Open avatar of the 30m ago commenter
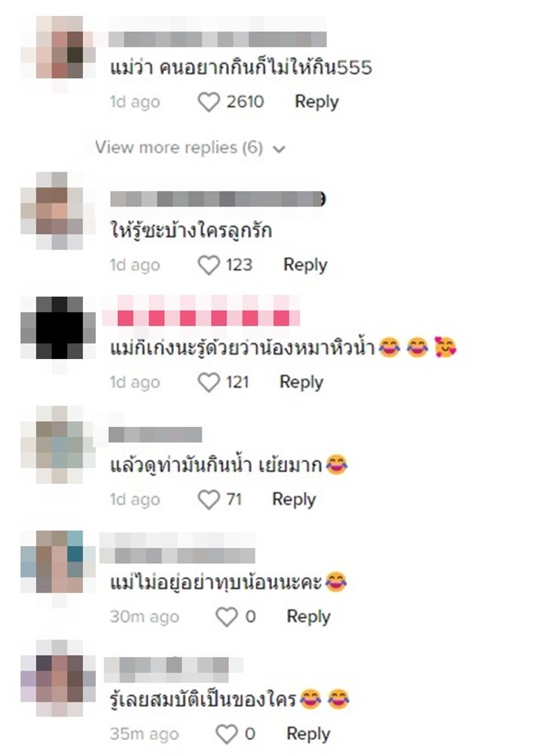This screenshot has width=550, height=756. pos(59,562)
